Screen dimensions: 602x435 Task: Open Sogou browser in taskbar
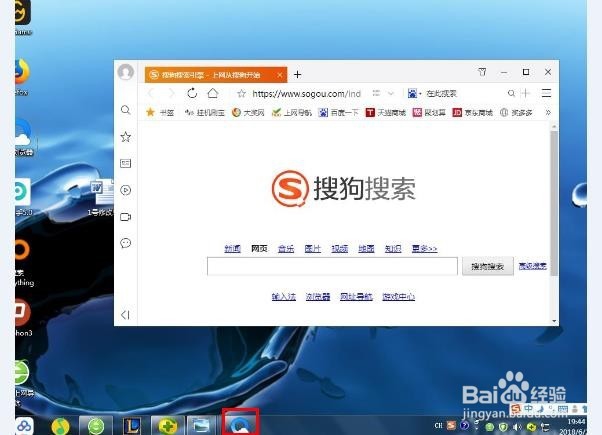coord(240,424)
